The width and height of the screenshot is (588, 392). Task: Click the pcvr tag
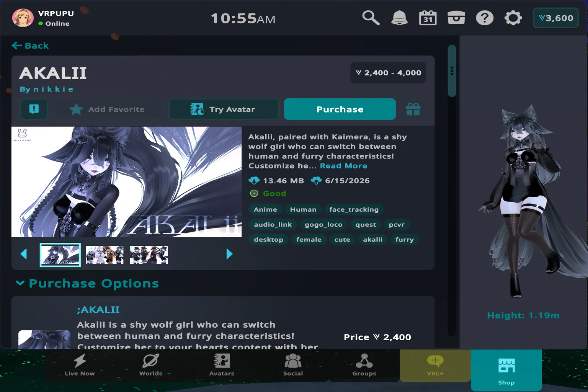point(397,224)
